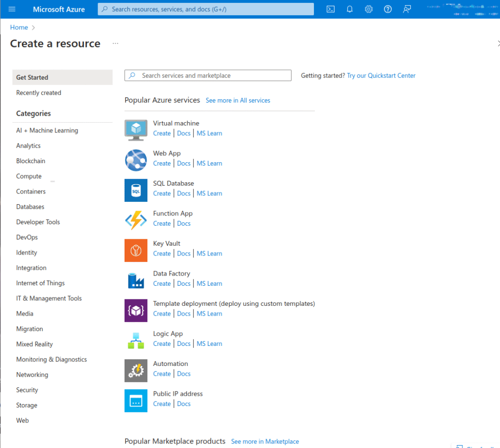Open MS Learn for Logic App
The width and height of the screenshot is (500, 448).
coord(209,343)
